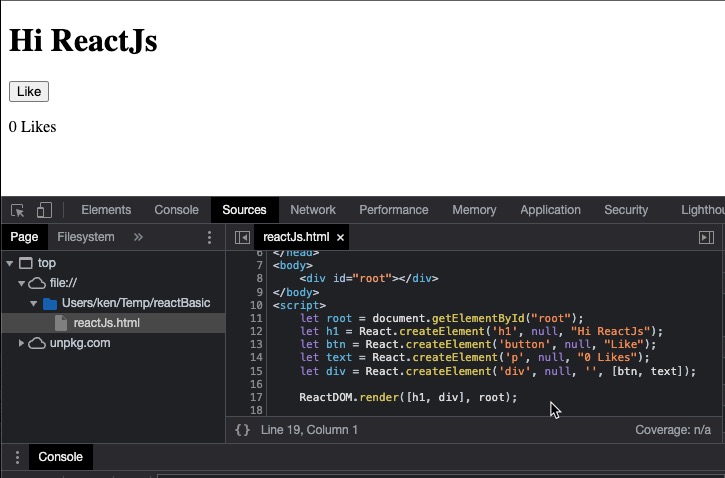Select the Page navigator tab
Image resolution: width=725 pixels, height=478 pixels.
coord(24,237)
